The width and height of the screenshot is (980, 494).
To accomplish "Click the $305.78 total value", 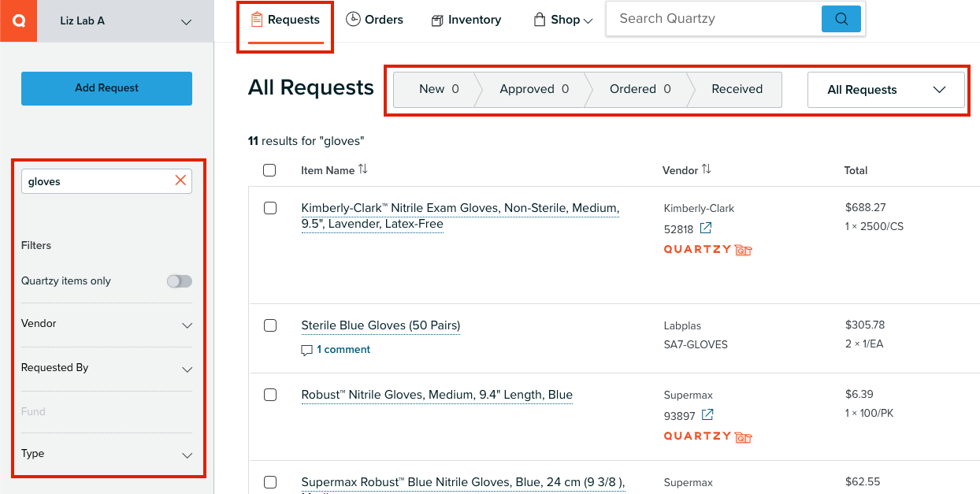I will coord(865,325).
